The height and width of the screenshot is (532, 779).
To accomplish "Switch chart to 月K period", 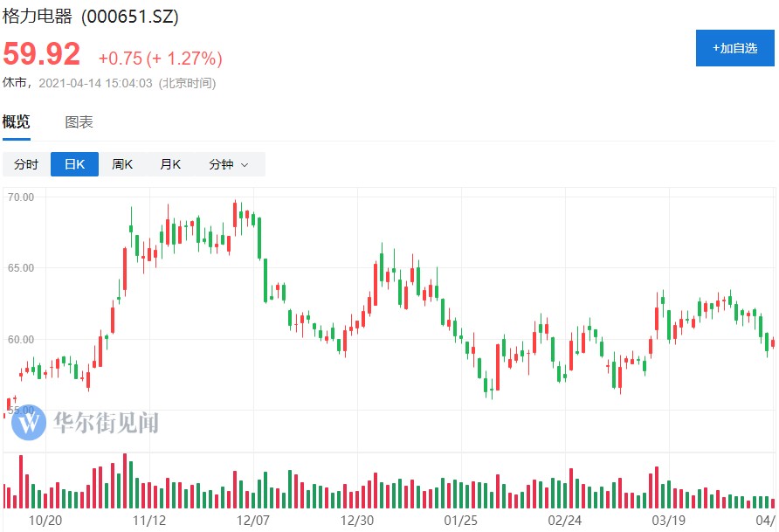I will click(170, 164).
